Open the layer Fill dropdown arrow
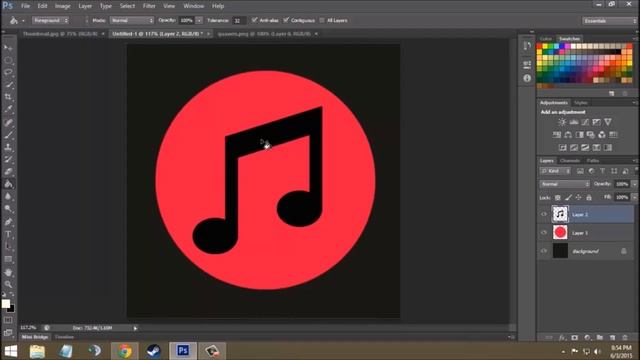The width and height of the screenshot is (640, 360). point(634,197)
